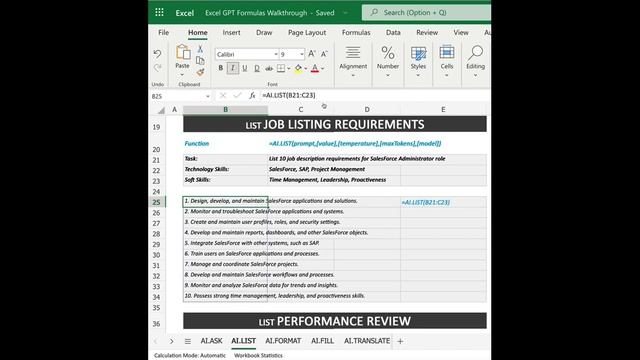Click the Cells grid icon
Image resolution: width=640 pixels, height=360 pixels.
tap(447, 53)
